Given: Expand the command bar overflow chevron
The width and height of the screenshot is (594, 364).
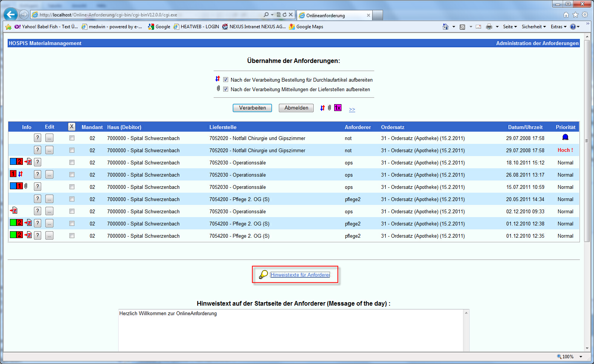Looking at the screenshot, I should pyautogui.click(x=588, y=24).
